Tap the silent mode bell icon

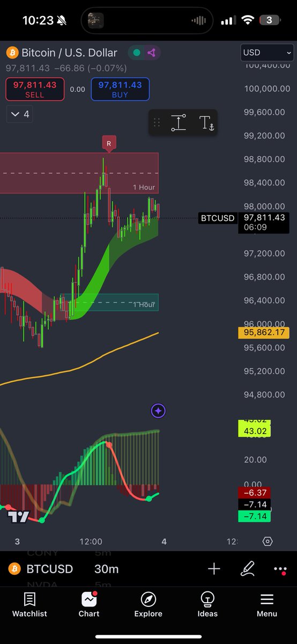(x=62, y=20)
